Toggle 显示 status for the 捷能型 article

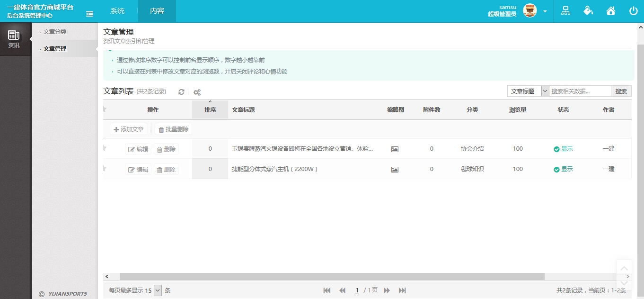(563, 169)
